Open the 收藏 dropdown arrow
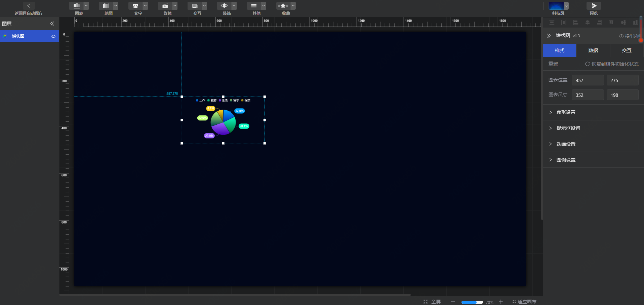 [x=293, y=6]
